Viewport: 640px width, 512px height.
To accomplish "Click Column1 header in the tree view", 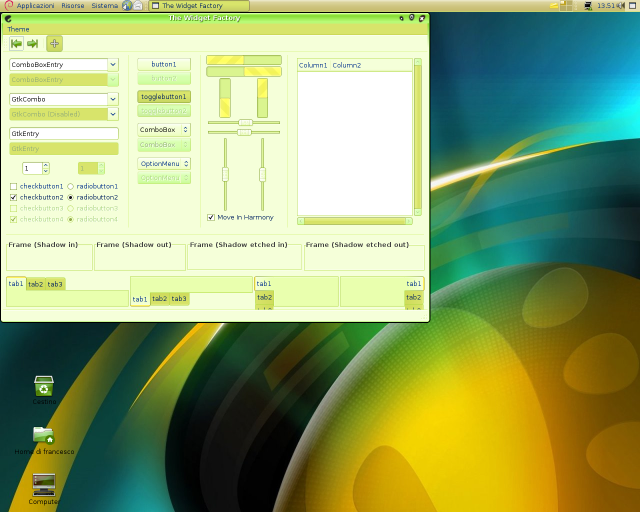I will [x=313, y=65].
